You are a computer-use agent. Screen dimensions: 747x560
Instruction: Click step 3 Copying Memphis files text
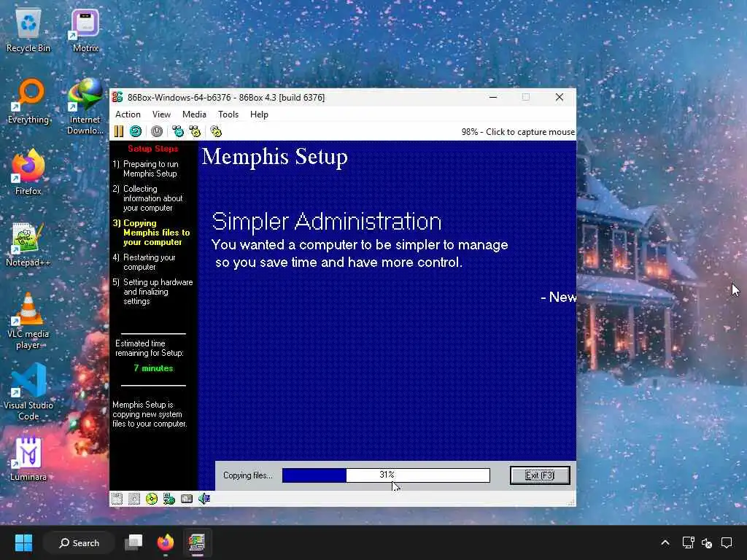click(151, 233)
